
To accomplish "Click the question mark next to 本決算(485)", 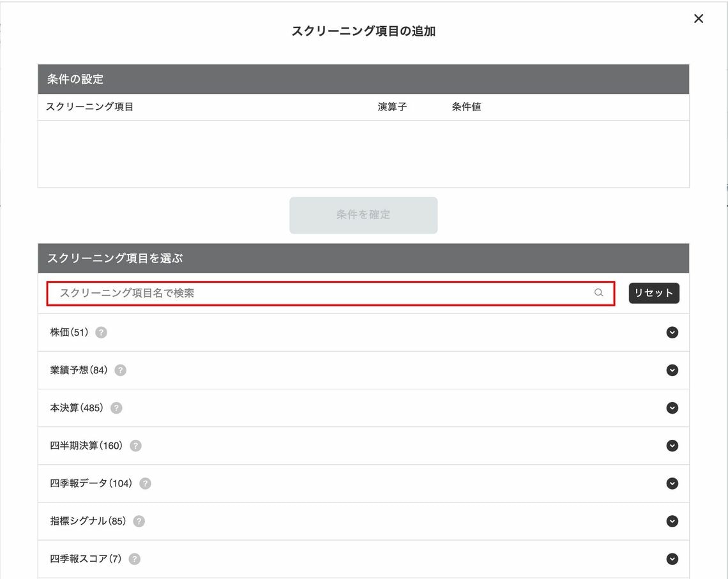I will coord(116,408).
